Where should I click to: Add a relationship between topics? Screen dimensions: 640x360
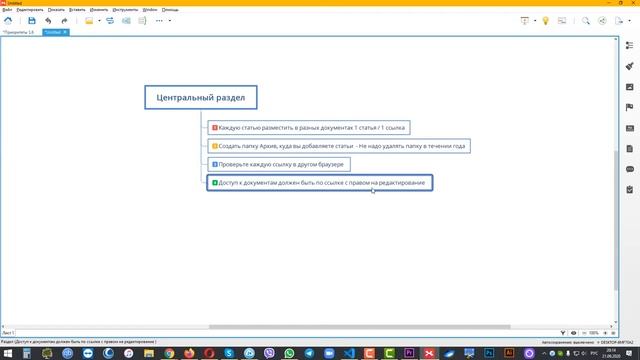pos(110,20)
